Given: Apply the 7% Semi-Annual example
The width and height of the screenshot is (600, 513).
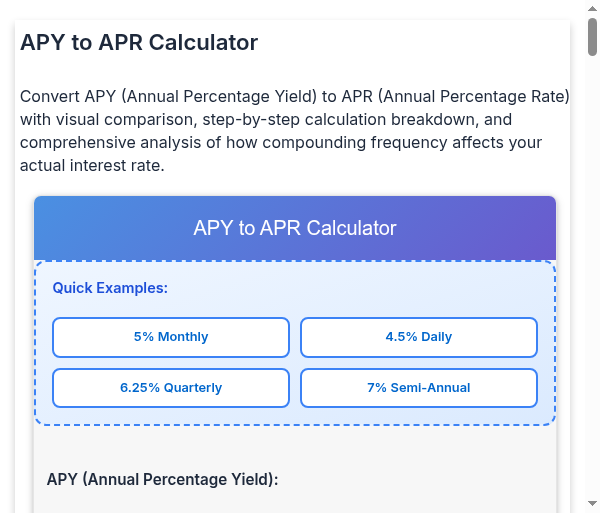Looking at the screenshot, I should [x=419, y=388].
